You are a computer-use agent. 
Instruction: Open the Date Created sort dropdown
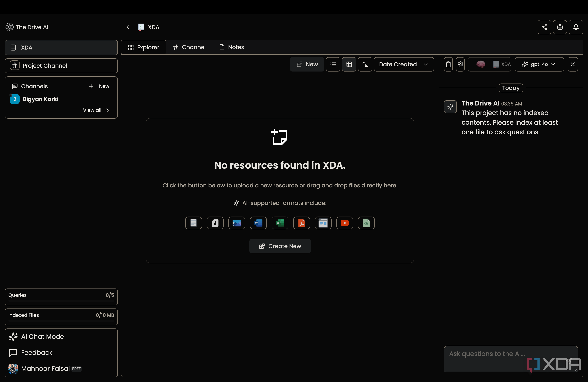404,64
